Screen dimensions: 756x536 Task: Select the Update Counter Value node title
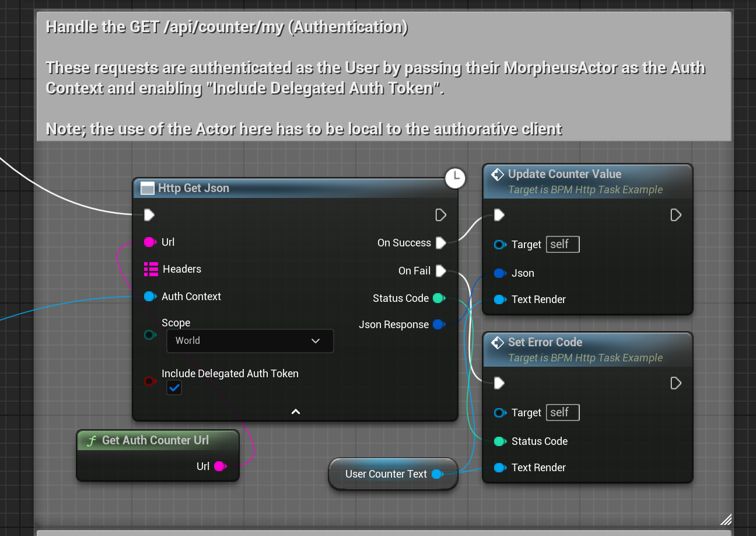(x=564, y=175)
